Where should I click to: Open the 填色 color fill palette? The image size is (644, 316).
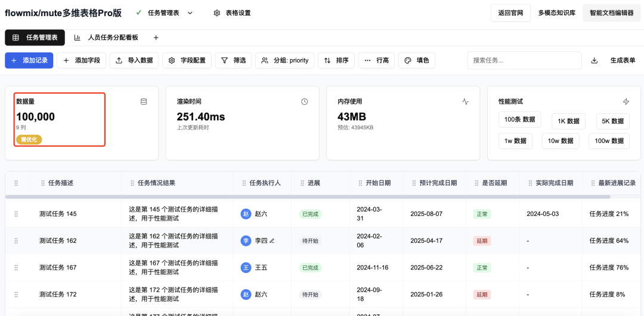coord(416,60)
